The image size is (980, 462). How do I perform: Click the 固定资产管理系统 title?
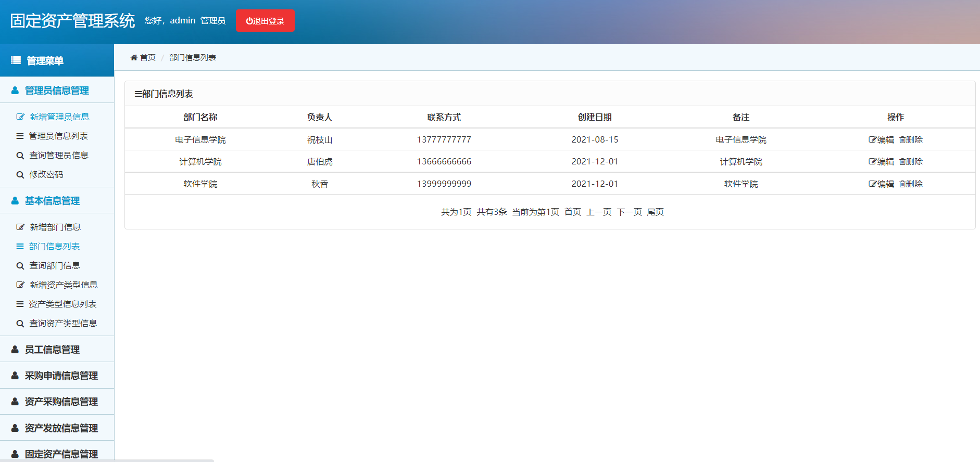tap(72, 21)
